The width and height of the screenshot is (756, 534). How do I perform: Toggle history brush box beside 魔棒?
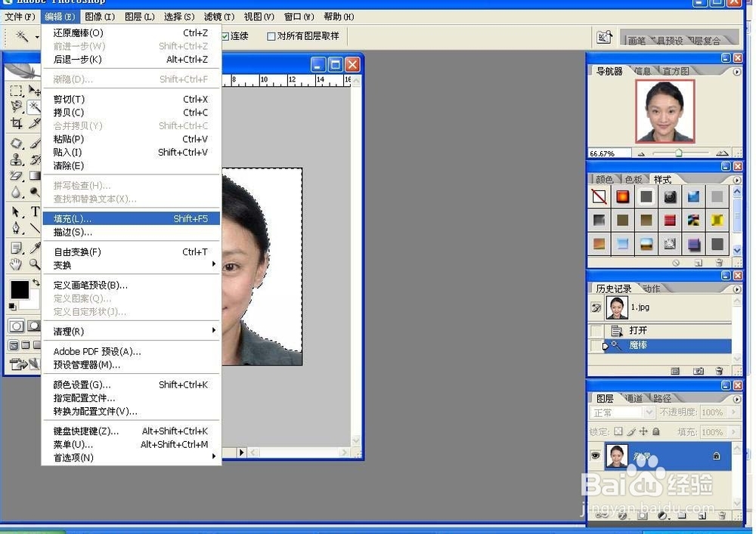596,345
